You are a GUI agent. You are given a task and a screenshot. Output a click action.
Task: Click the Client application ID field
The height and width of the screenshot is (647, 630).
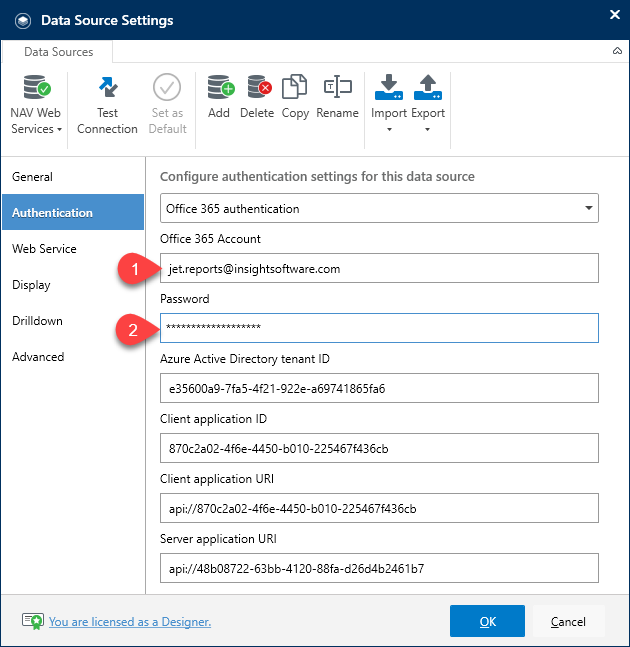click(379, 448)
